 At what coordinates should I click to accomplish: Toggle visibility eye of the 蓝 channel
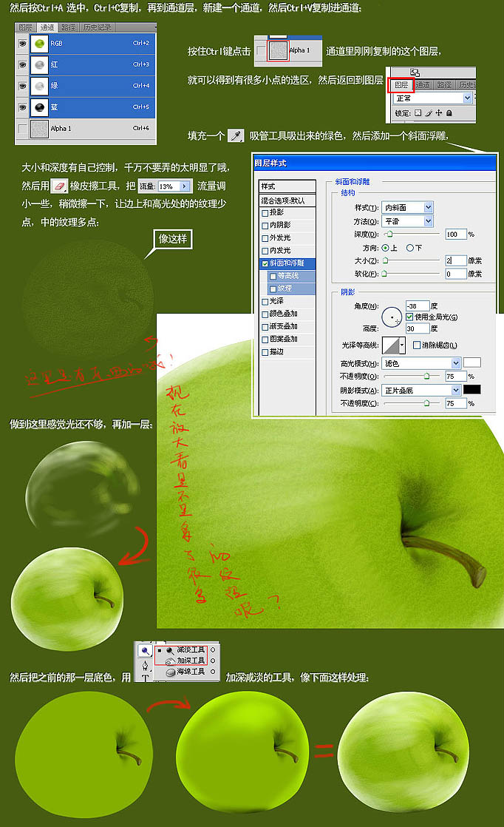[23, 107]
